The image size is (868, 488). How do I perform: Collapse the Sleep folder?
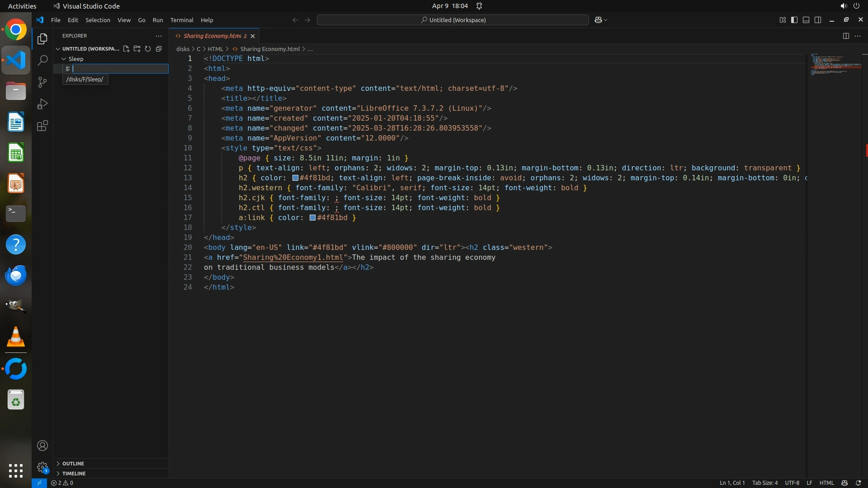click(x=64, y=59)
